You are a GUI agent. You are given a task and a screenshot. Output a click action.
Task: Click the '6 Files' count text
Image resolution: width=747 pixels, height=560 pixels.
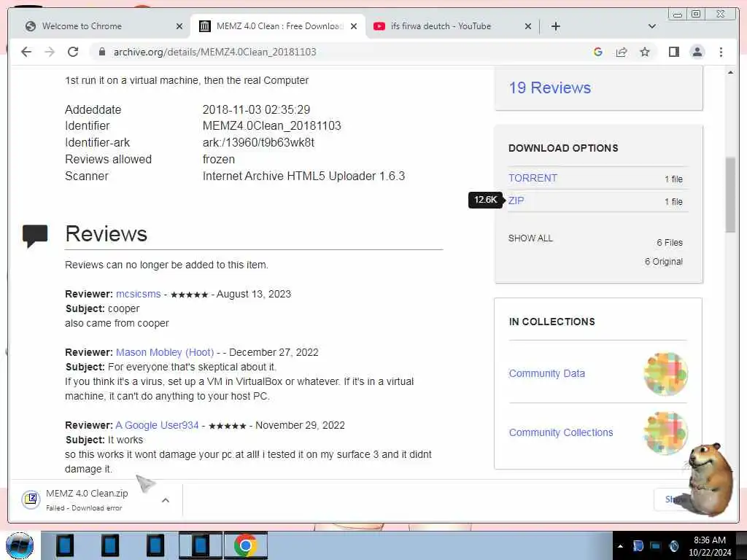[670, 242]
